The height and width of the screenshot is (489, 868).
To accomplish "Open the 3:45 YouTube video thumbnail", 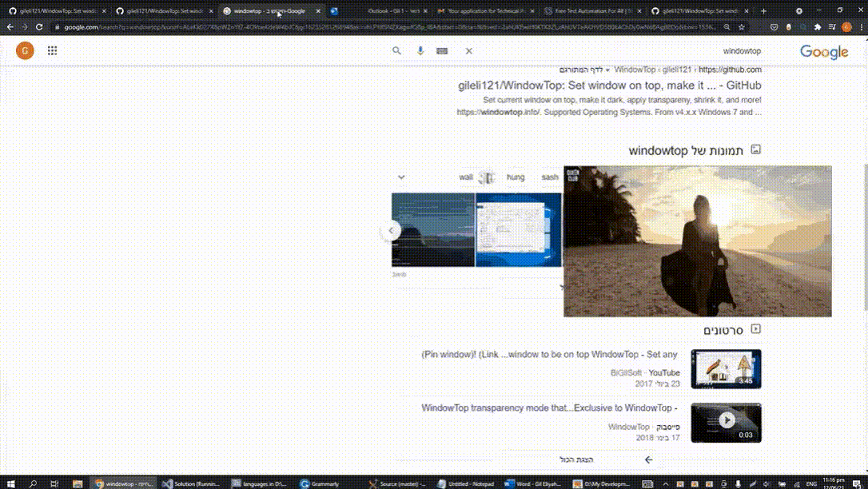I will pyautogui.click(x=726, y=369).
